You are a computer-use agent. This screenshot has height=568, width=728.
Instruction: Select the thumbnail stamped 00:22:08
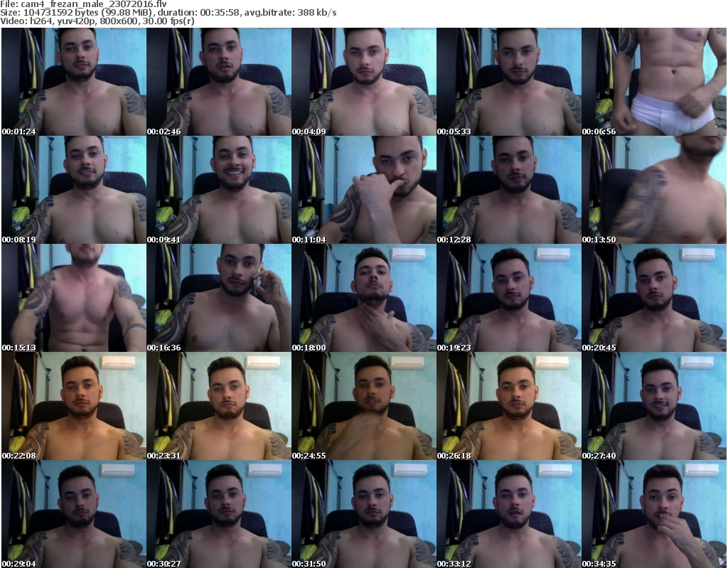point(74,406)
